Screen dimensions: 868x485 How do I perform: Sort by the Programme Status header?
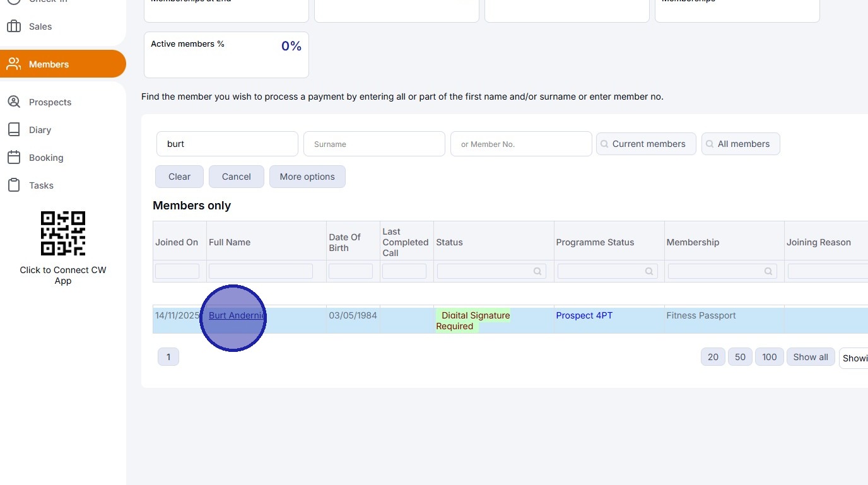pyautogui.click(x=595, y=242)
